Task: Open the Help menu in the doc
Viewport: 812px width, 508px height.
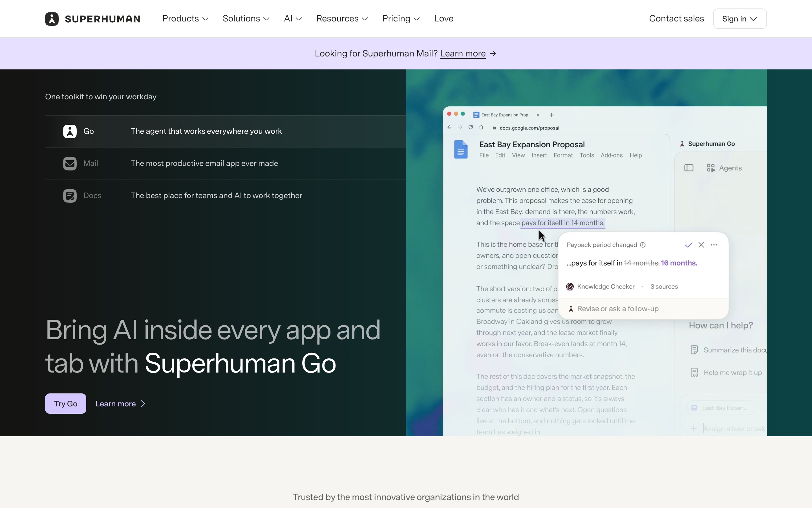Action: (636, 155)
